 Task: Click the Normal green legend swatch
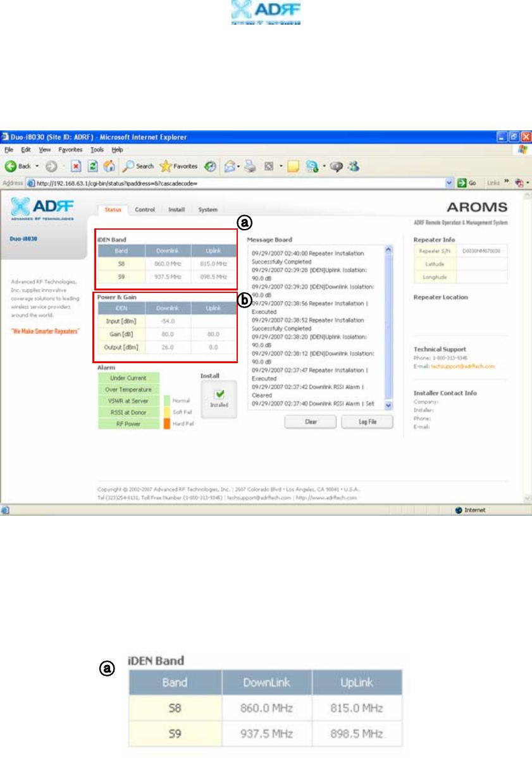point(167,401)
